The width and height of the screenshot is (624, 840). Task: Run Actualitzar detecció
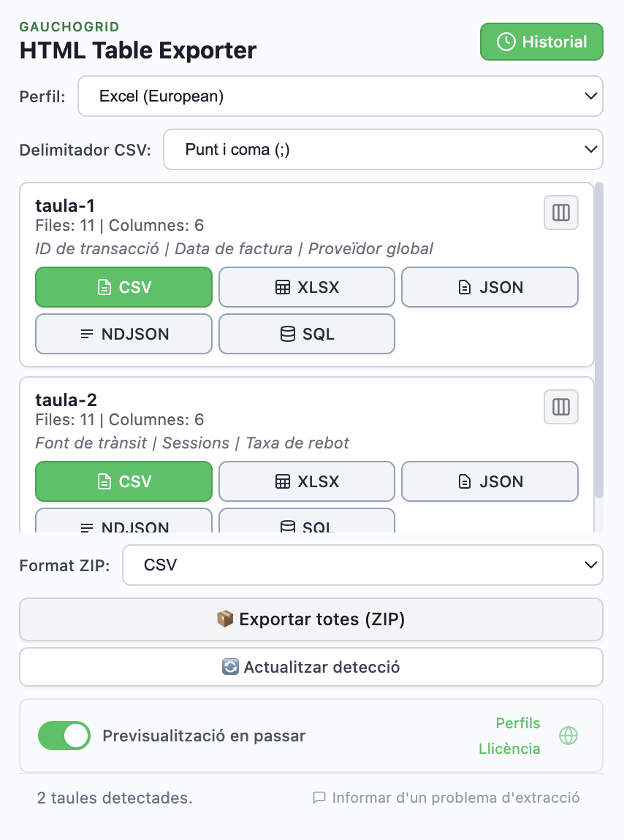(312, 666)
